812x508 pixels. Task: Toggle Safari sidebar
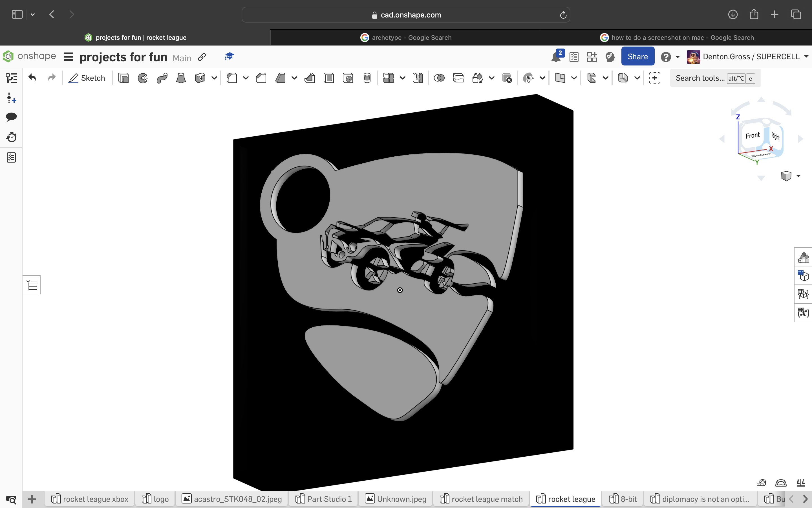(x=17, y=14)
